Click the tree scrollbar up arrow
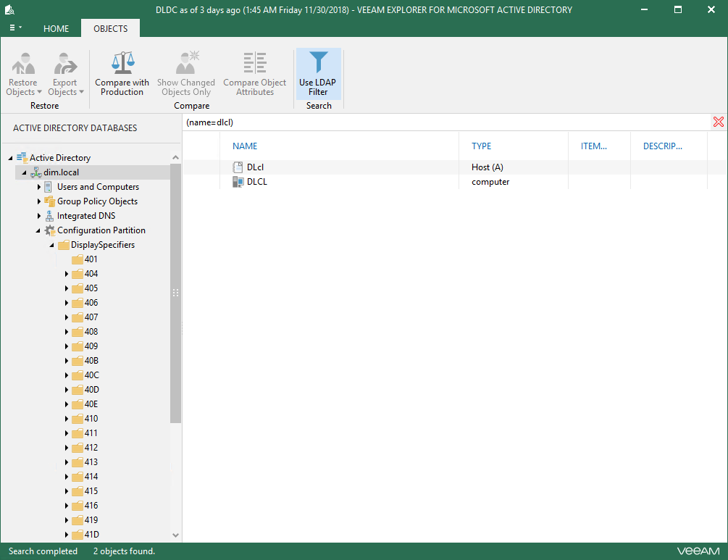 pos(175,157)
